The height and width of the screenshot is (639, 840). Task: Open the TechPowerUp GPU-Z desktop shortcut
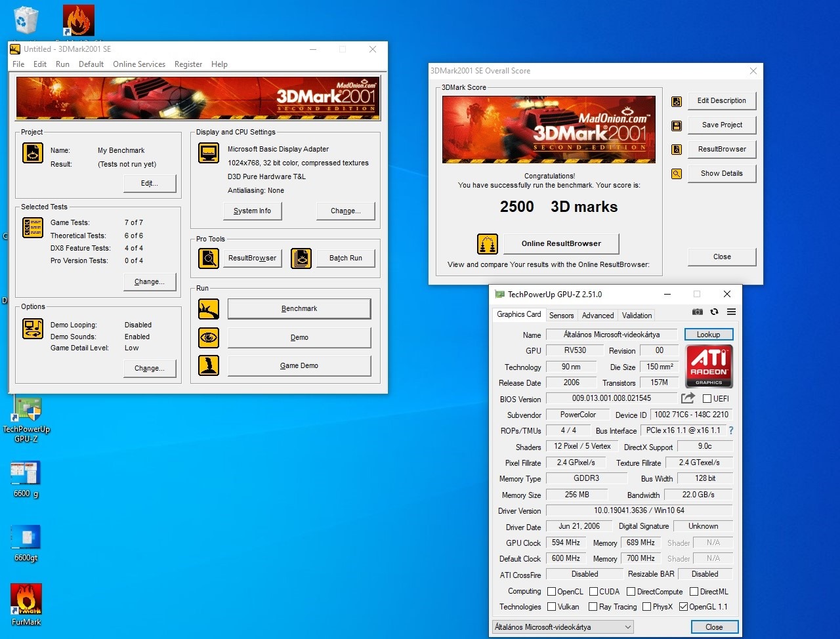[x=26, y=420]
